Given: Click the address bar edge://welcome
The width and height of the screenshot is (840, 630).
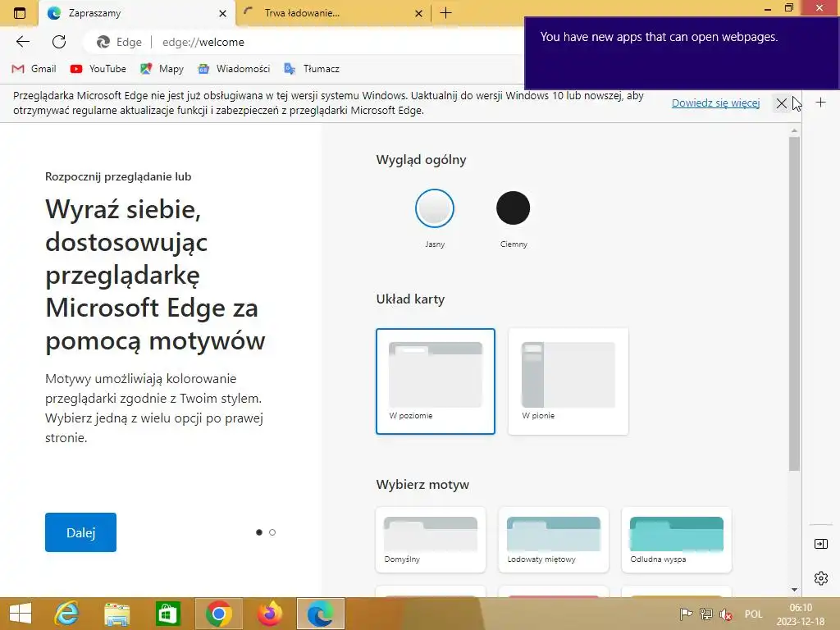Looking at the screenshot, I should (305, 42).
